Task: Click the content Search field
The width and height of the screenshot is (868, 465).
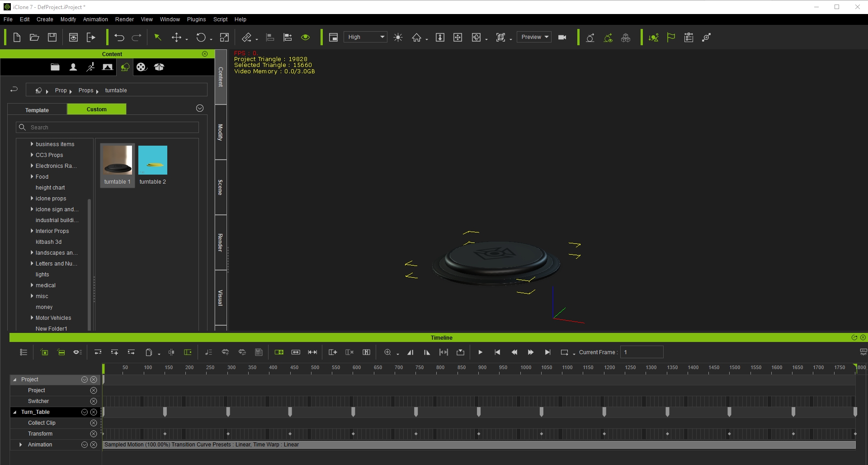Action: [x=108, y=128]
